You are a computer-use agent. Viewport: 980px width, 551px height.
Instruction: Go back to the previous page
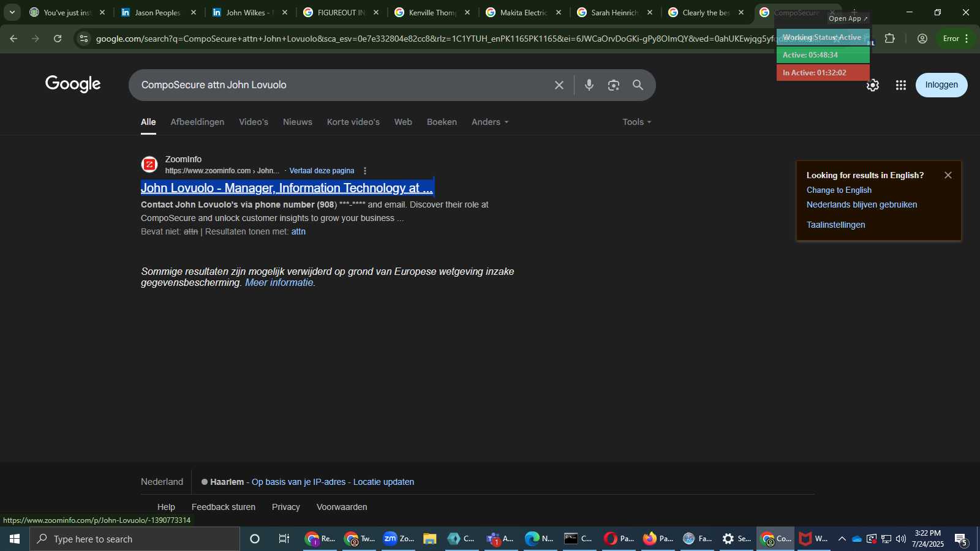13,39
